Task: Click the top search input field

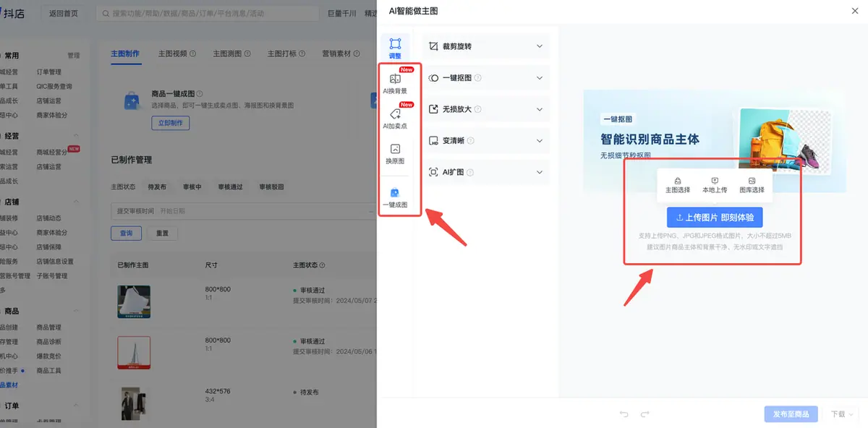Action: [208, 14]
